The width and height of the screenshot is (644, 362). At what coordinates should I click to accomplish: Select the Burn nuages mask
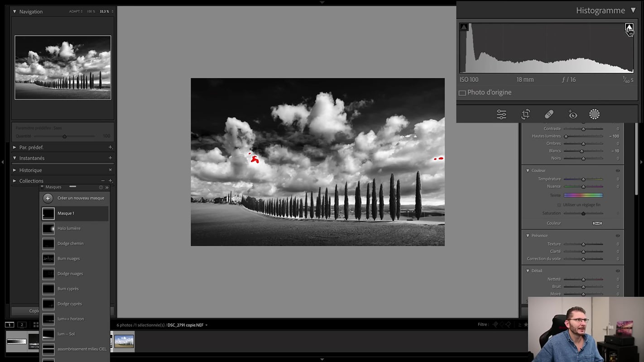(75, 258)
